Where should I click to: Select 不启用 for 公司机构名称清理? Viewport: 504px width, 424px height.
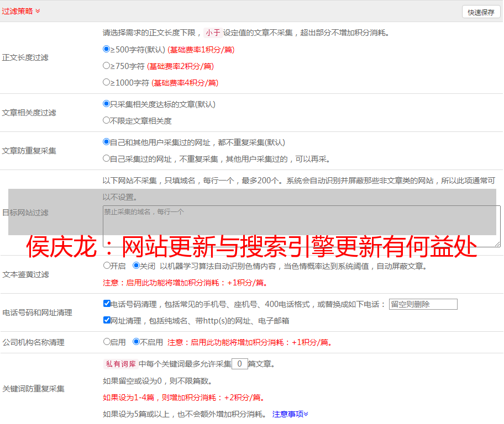point(136,342)
